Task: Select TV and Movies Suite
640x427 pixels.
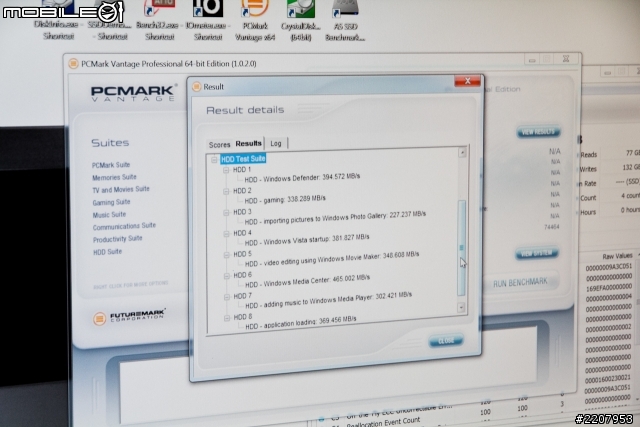Action: 121,189
